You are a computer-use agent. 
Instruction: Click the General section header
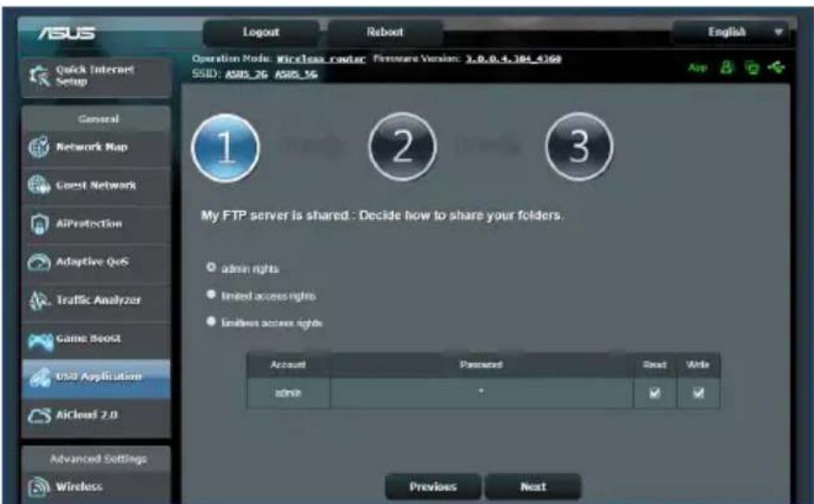coord(98,119)
